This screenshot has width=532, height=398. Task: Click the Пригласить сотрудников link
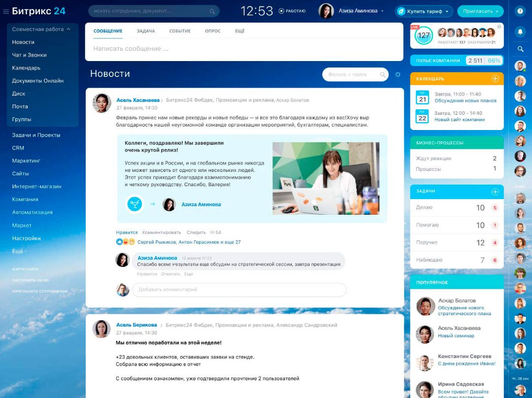(x=40, y=292)
